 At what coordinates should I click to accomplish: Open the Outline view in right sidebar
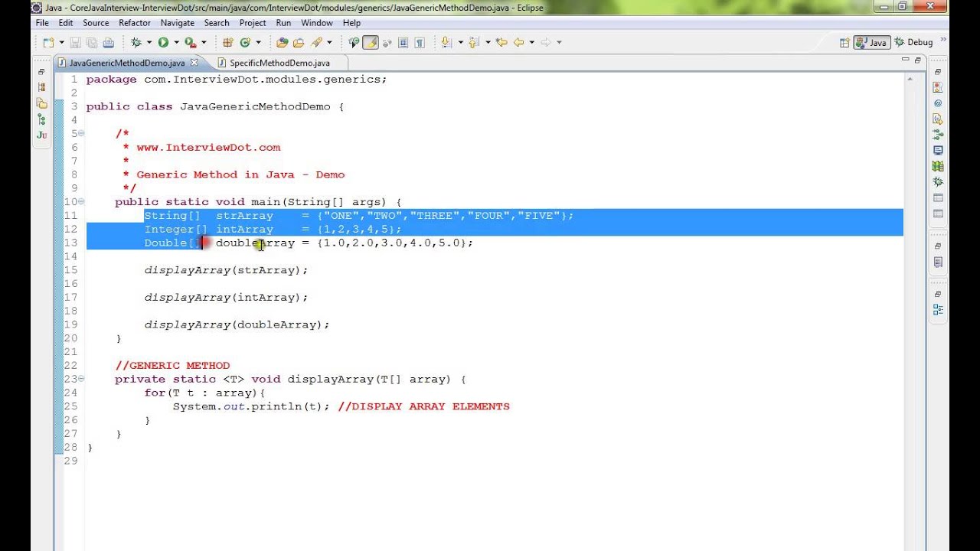tap(938, 310)
